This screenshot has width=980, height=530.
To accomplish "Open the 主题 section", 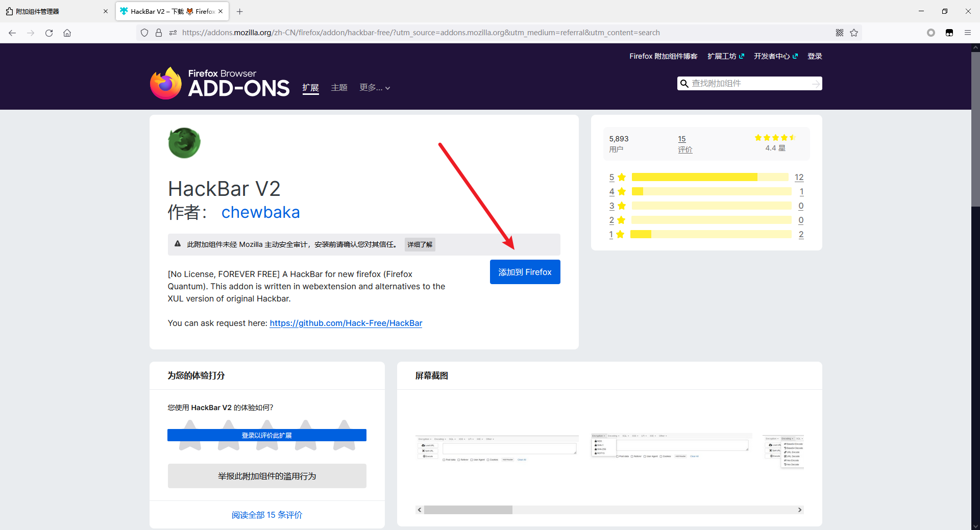I will [339, 88].
